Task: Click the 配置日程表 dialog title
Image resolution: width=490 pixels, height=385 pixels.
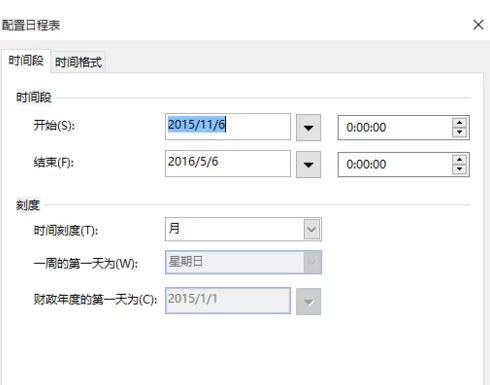Action: (31, 25)
